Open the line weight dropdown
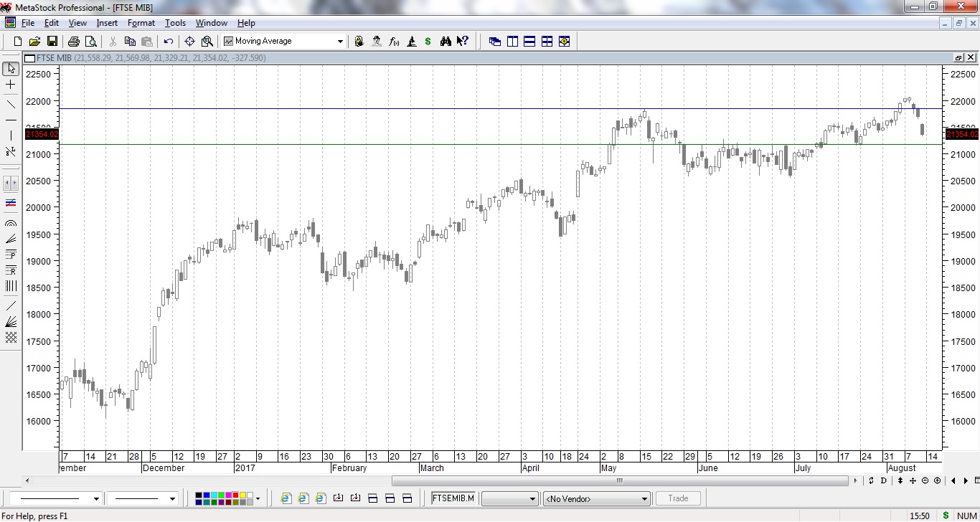The width and height of the screenshot is (980, 522). point(172,498)
